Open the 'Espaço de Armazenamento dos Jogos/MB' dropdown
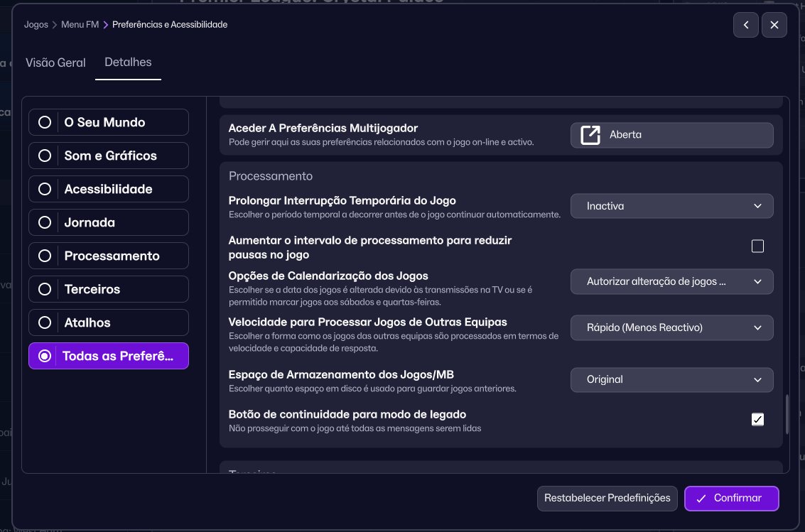 point(671,379)
